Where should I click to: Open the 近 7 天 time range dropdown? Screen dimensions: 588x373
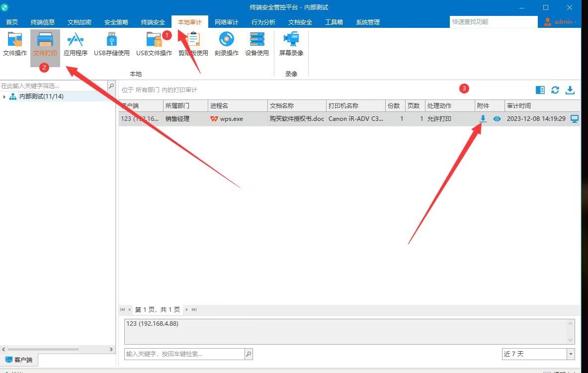pyautogui.click(x=571, y=354)
